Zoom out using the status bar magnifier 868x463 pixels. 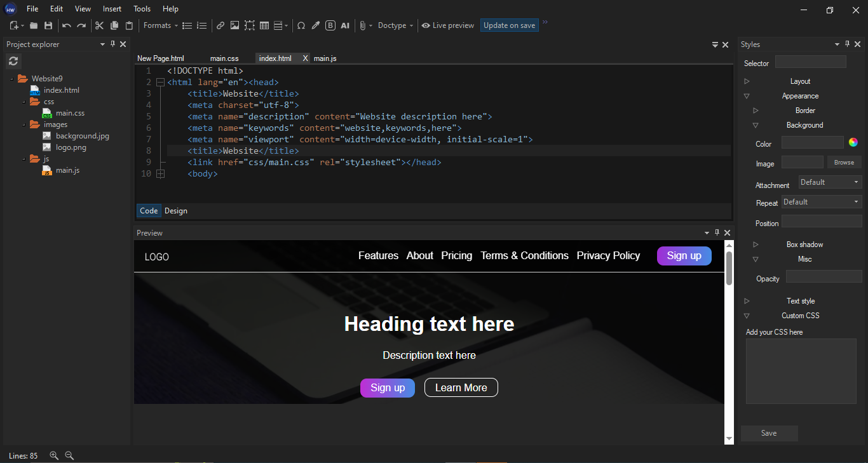(69, 455)
